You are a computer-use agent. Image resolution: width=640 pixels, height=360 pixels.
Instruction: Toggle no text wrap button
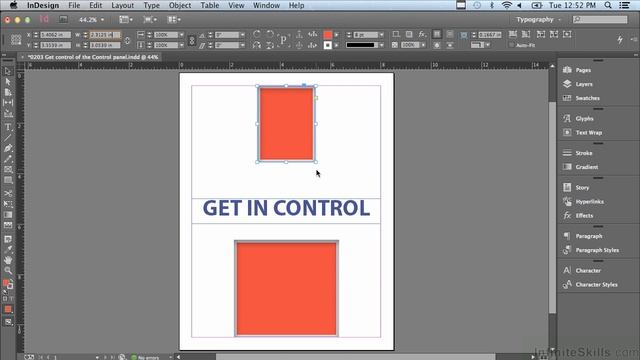[437, 34]
